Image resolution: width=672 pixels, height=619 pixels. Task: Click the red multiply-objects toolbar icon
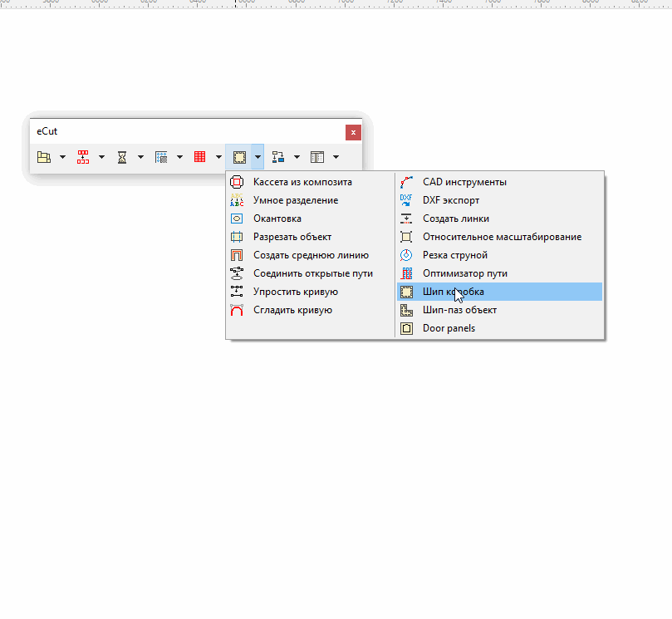pyautogui.click(x=83, y=156)
